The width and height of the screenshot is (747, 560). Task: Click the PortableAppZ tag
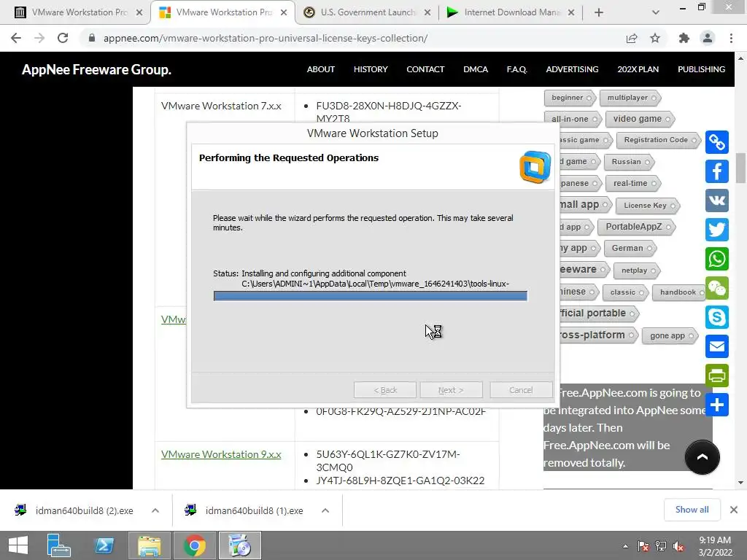tap(636, 227)
